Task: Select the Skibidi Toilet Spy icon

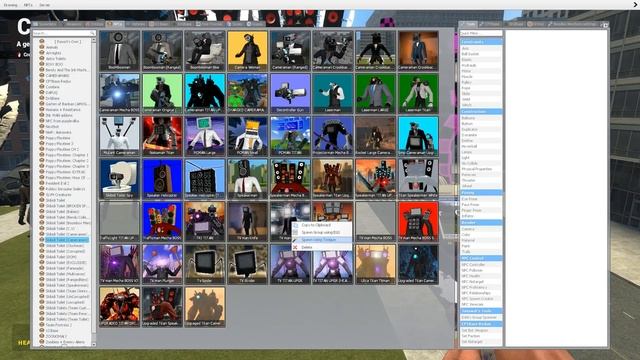Action: (120, 179)
